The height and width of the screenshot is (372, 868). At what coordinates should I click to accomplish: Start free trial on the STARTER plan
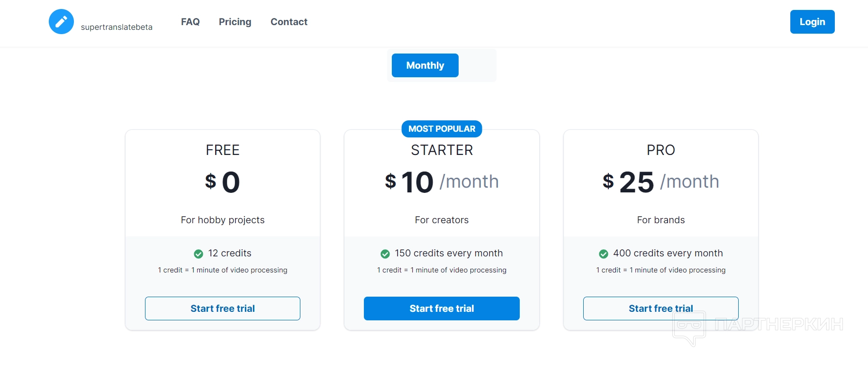(x=442, y=308)
